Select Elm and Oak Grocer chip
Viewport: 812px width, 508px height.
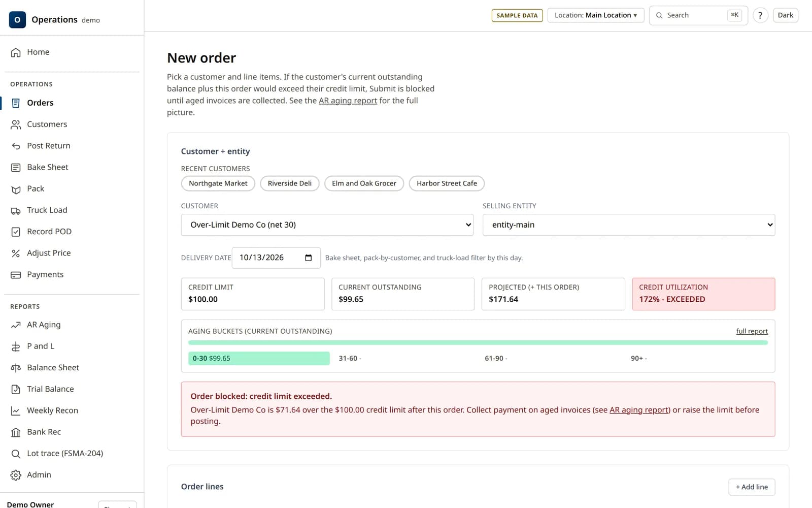coord(364,183)
